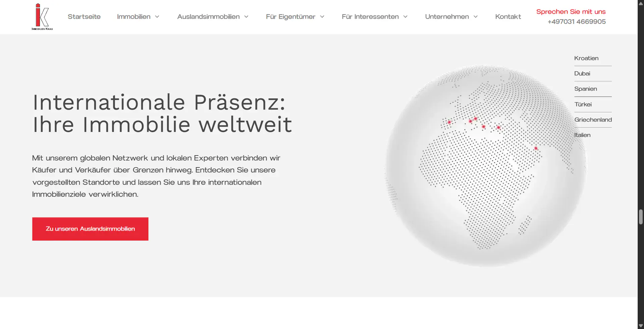Open the Kontakt page
644x329 pixels.
pos(508,16)
